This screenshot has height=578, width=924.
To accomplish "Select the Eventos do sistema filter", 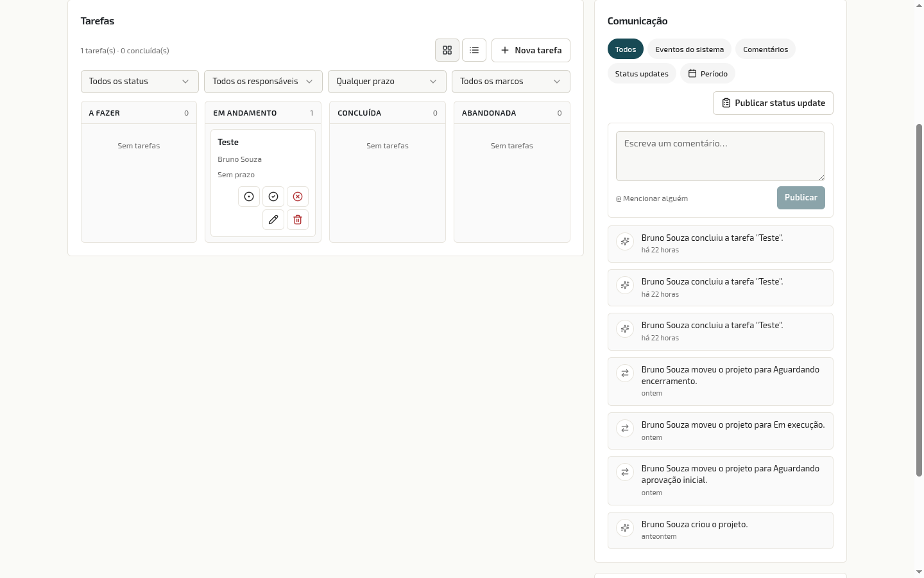I will [x=689, y=49].
